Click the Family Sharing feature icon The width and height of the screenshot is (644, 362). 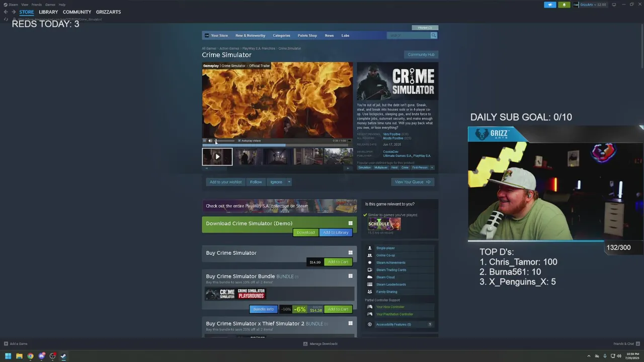click(x=370, y=292)
